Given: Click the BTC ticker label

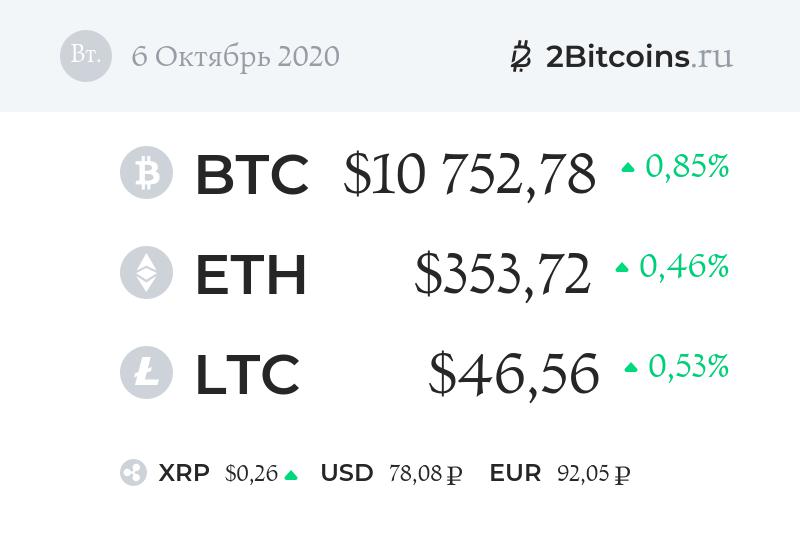Looking at the screenshot, I should [x=251, y=174].
